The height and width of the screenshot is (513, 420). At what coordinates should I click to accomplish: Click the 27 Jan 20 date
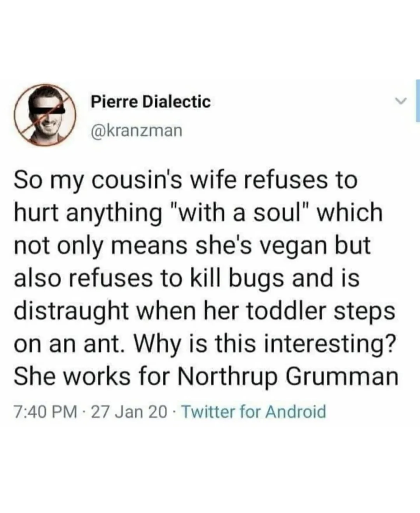click(x=128, y=411)
